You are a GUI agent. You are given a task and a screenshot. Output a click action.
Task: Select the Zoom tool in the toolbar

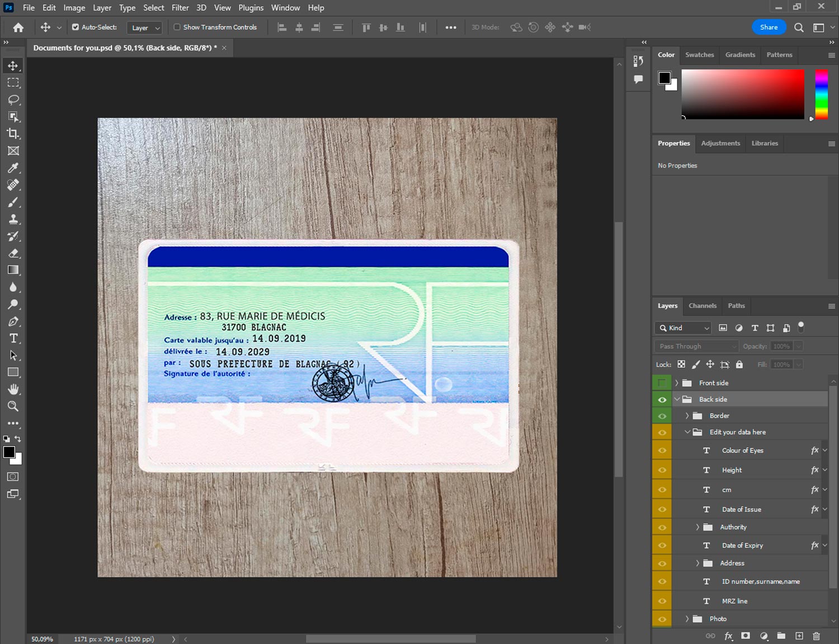tap(13, 406)
